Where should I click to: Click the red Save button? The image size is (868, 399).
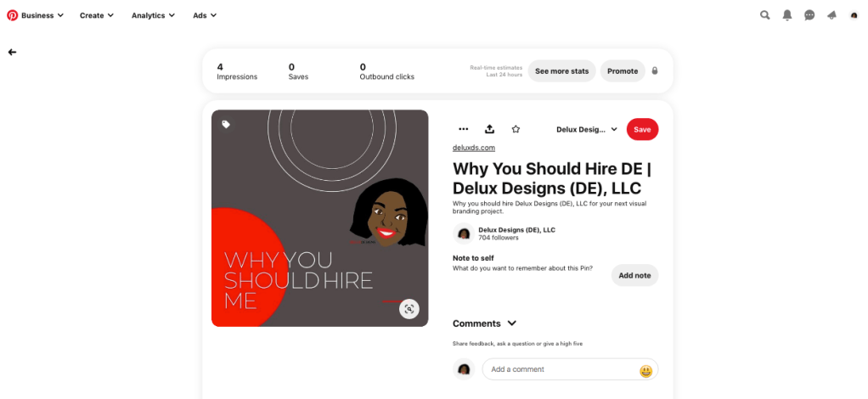click(642, 130)
